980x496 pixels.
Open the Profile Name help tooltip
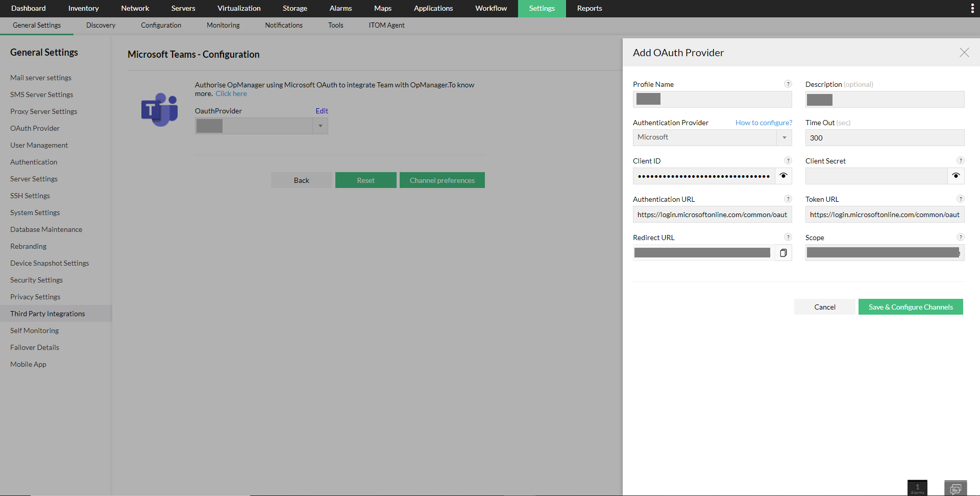coord(788,84)
